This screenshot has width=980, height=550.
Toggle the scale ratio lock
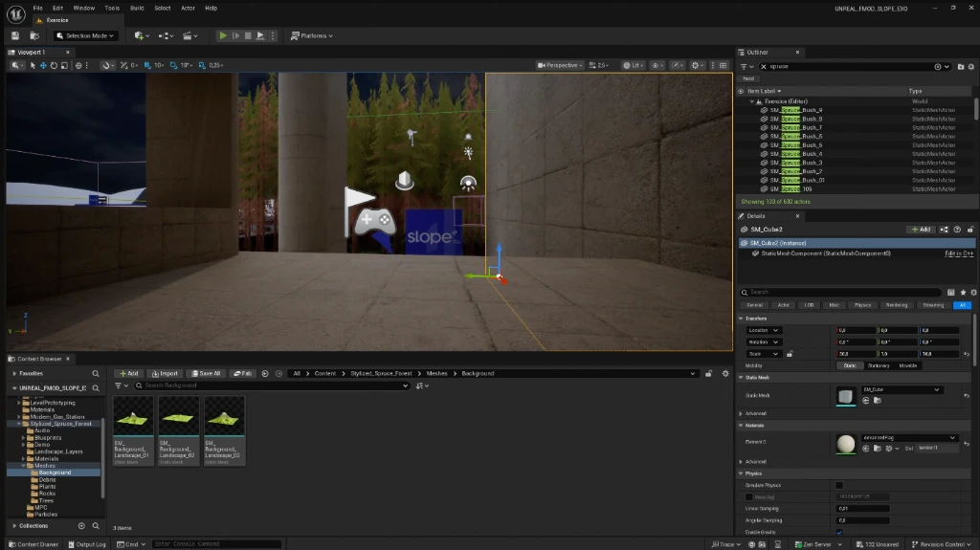tap(790, 354)
